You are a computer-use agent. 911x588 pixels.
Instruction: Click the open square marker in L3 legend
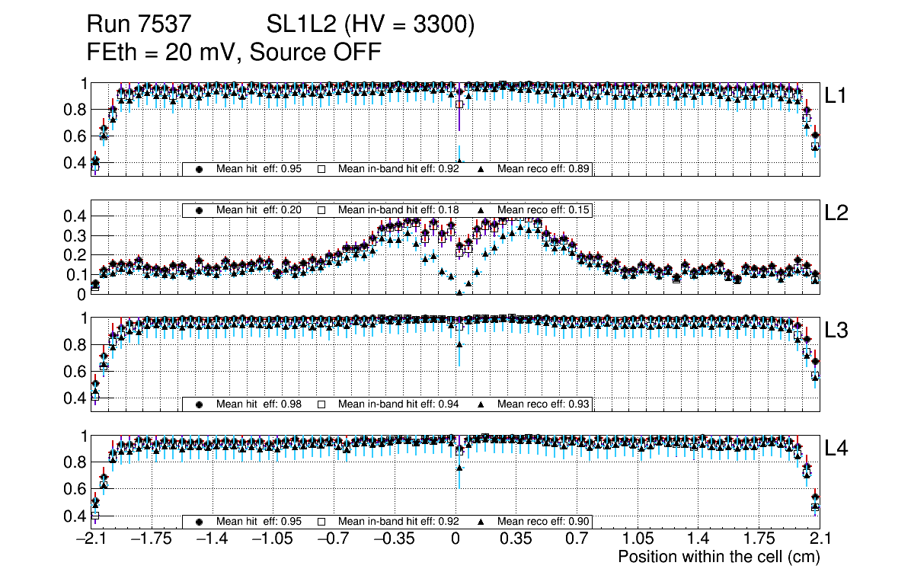point(321,404)
